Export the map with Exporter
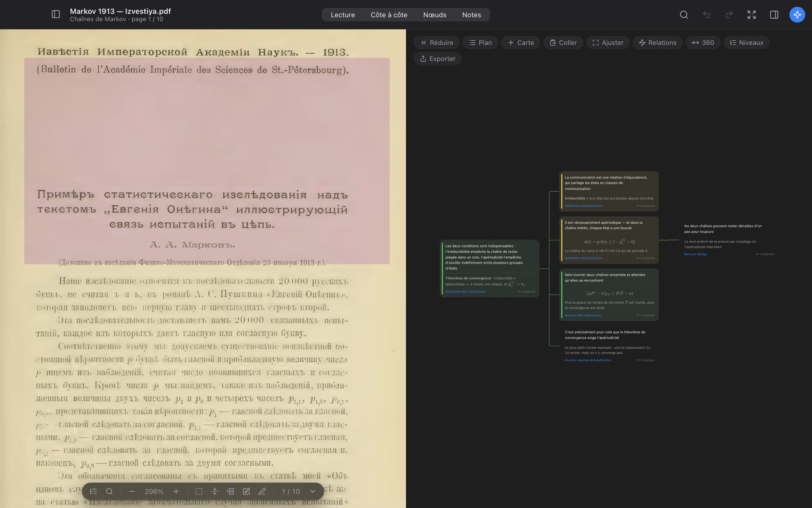Image resolution: width=812 pixels, height=508 pixels. coord(437,59)
